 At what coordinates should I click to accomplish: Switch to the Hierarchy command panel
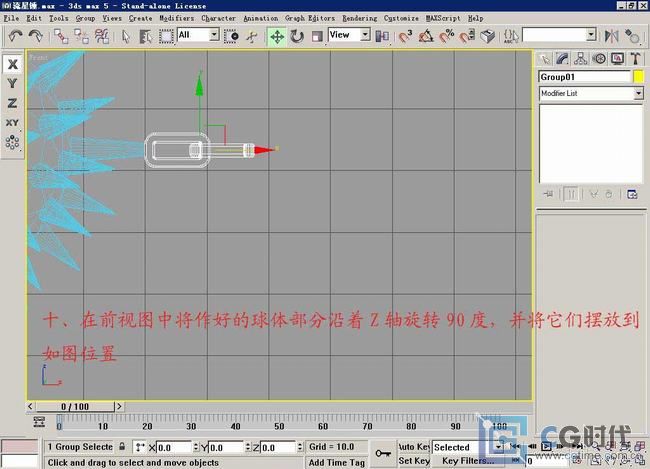click(x=581, y=59)
